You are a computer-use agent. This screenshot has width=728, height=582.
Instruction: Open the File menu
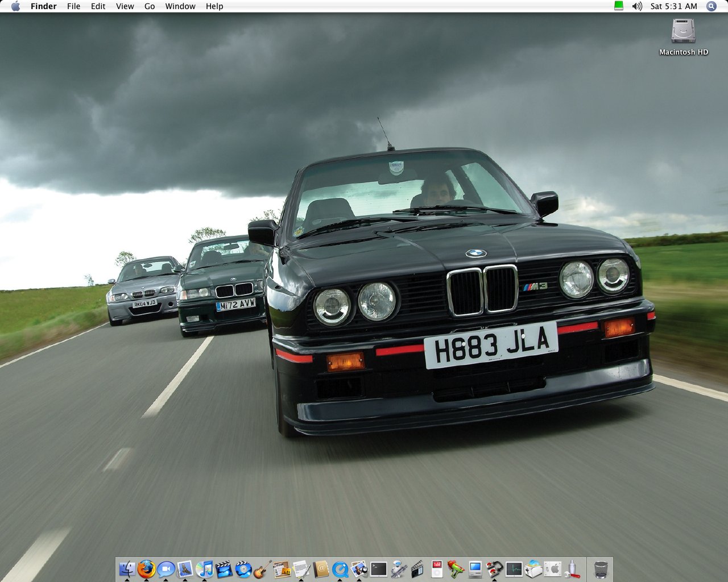(73, 6)
